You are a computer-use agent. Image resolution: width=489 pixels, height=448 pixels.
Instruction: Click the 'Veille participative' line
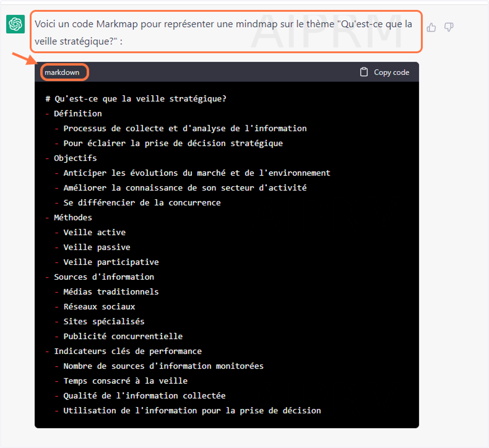[111, 262]
